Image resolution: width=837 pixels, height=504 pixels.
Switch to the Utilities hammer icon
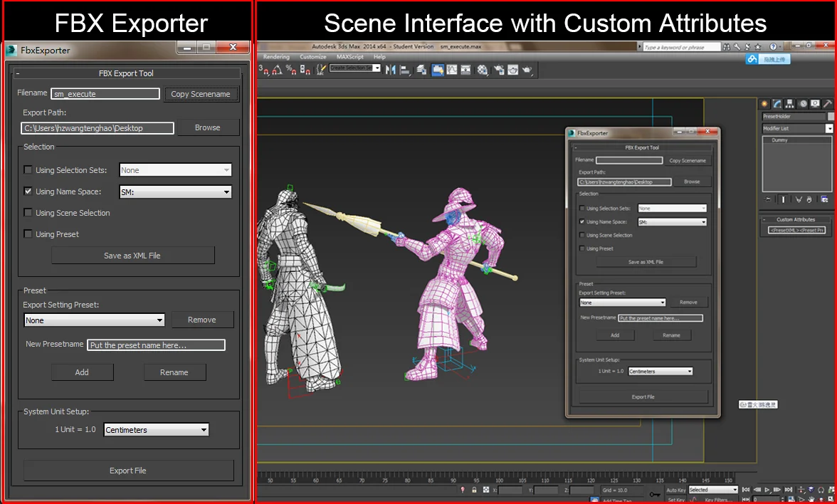point(827,104)
